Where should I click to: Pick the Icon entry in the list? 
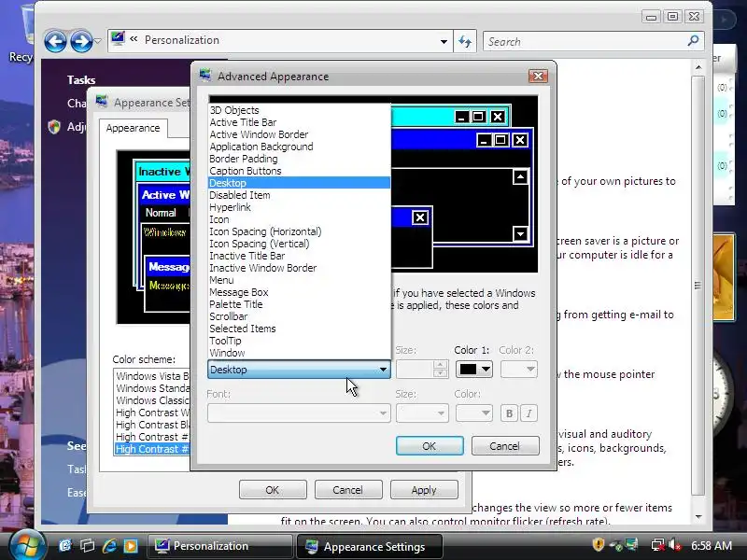coord(299,219)
